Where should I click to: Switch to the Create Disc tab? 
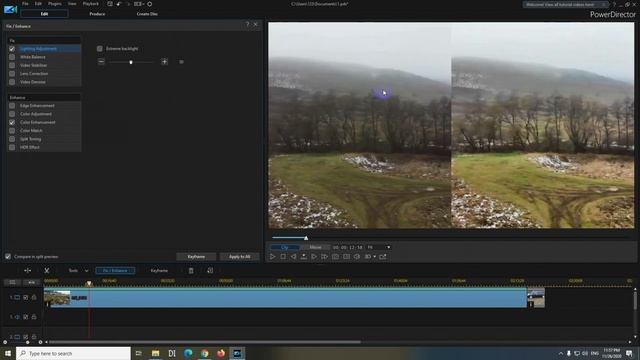(x=147, y=14)
